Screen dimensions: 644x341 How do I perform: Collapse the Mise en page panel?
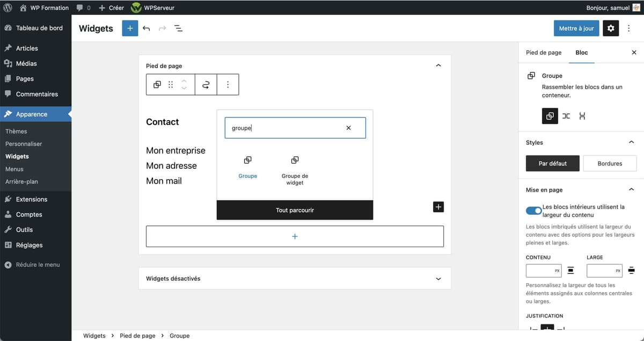(631, 189)
